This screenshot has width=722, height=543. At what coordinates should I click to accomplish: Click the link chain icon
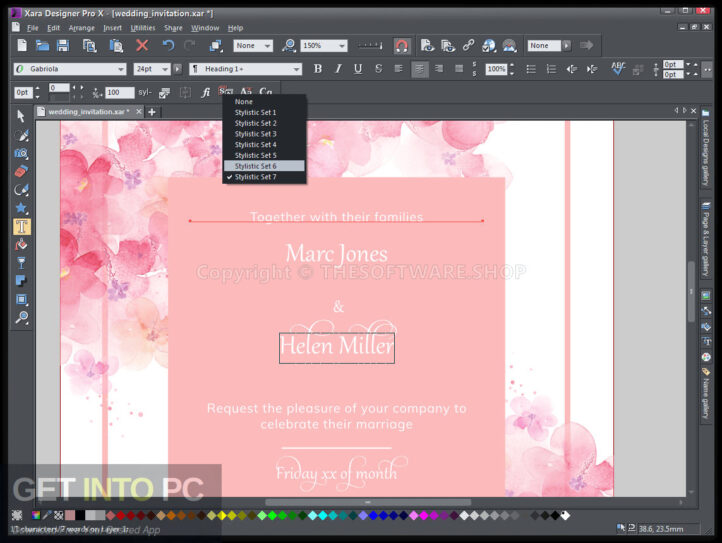(x=468, y=45)
